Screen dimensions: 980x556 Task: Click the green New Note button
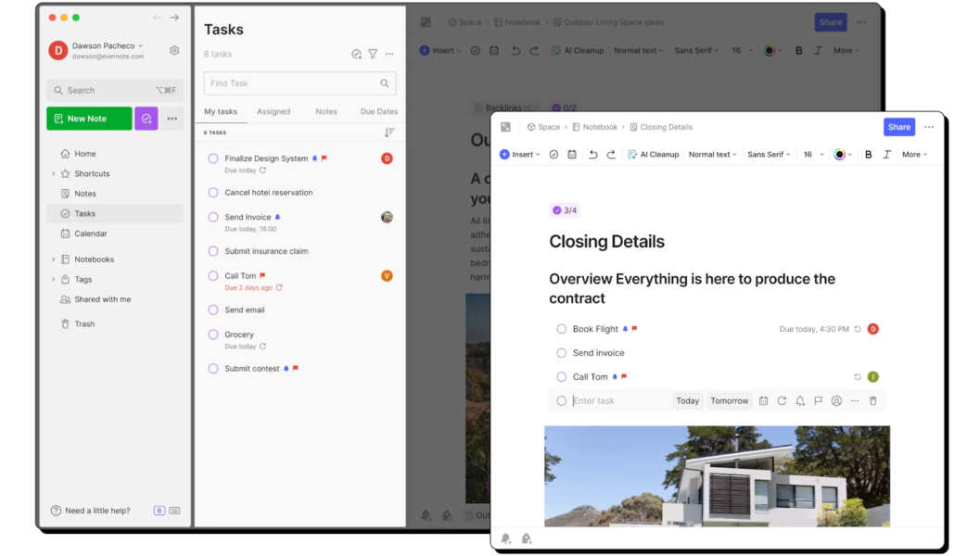click(x=88, y=118)
